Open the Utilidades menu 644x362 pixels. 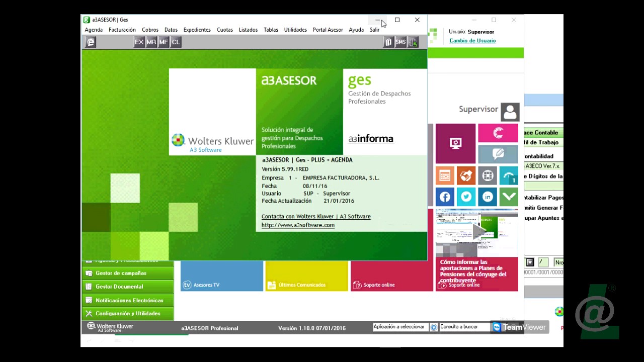[295, 30]
